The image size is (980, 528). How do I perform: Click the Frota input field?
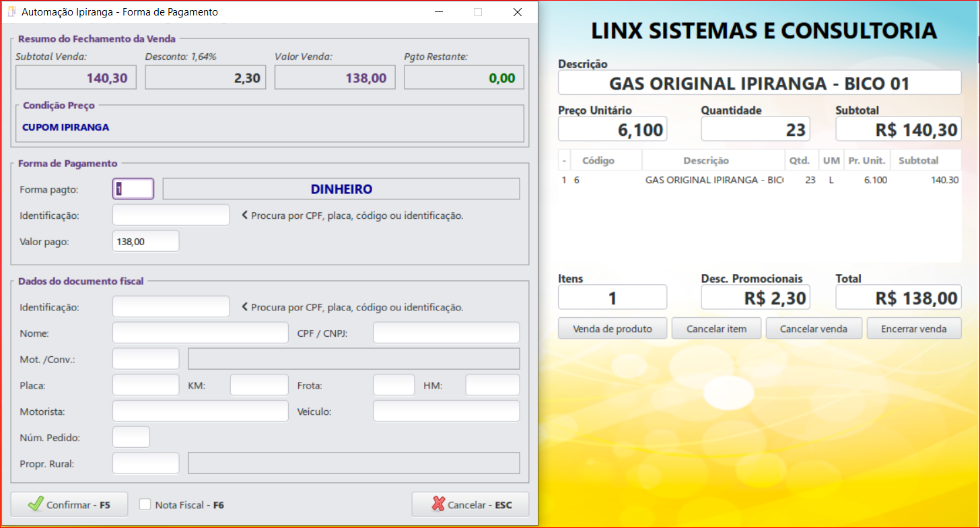[x=394, y=385]
